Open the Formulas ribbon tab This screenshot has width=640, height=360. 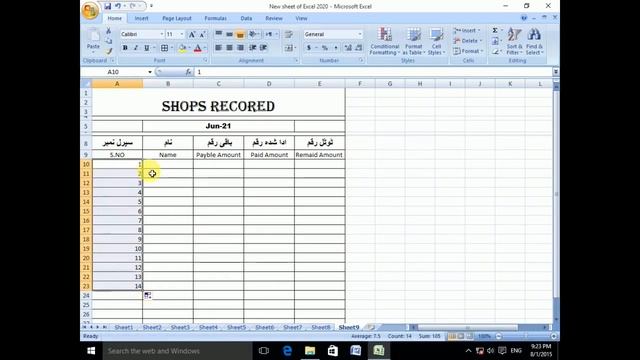[x=216, y=18]
